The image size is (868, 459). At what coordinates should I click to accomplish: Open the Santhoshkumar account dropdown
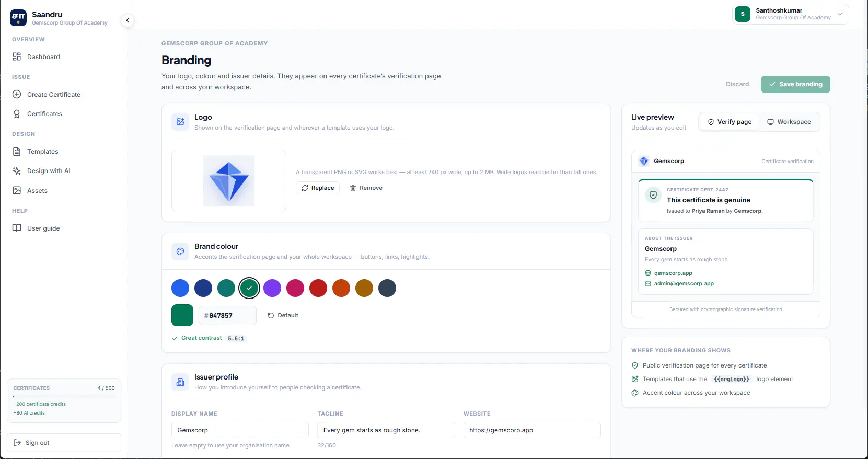coord(791,14)
